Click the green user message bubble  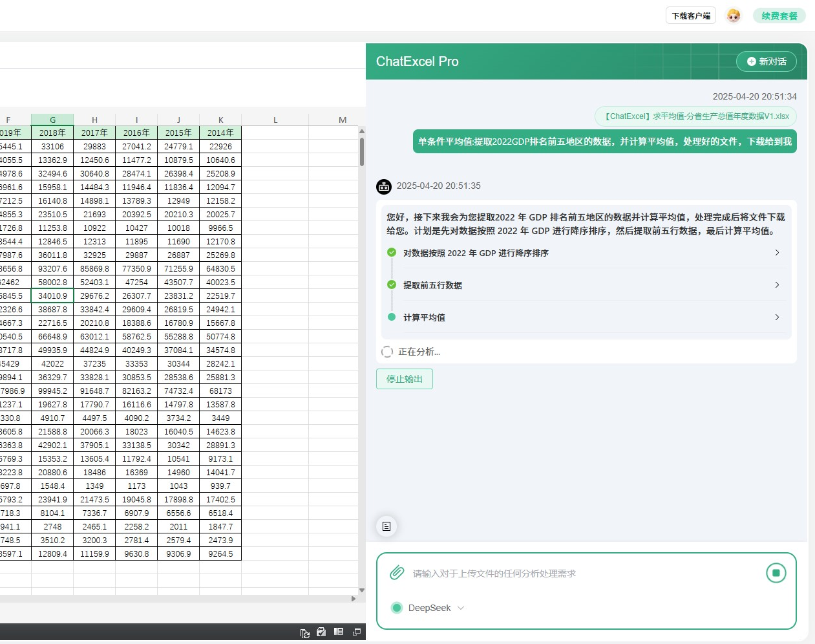point(605,142)
